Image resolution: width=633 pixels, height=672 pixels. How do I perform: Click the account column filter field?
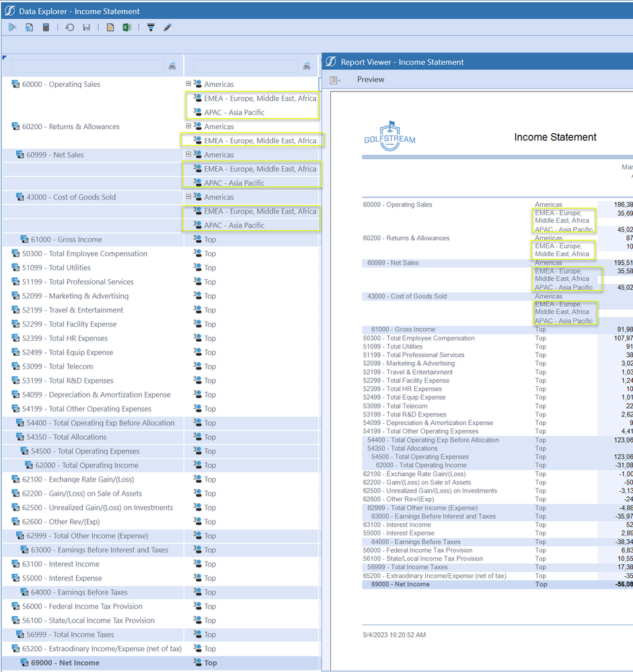click(x=87, y=66)
